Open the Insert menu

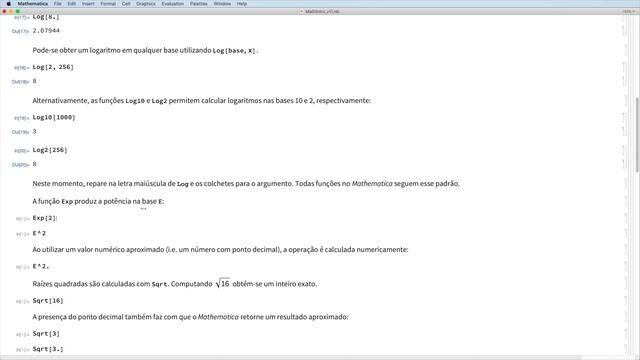[x=88, y=4]
